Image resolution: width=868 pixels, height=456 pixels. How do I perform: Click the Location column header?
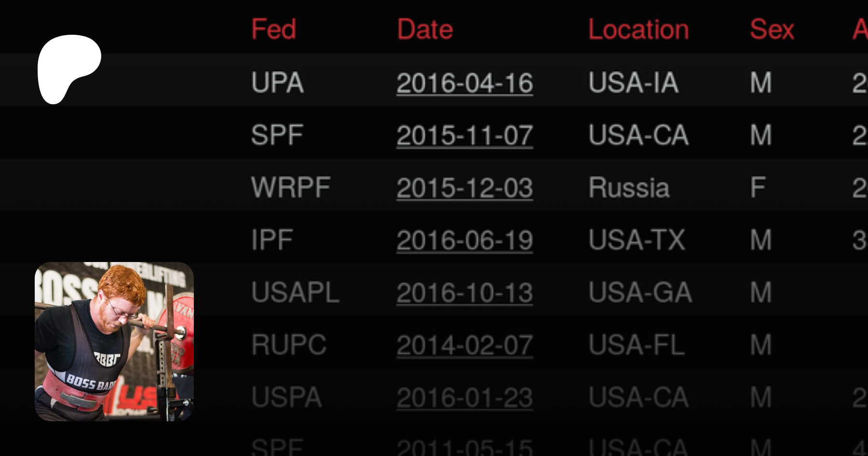point(638,29)
